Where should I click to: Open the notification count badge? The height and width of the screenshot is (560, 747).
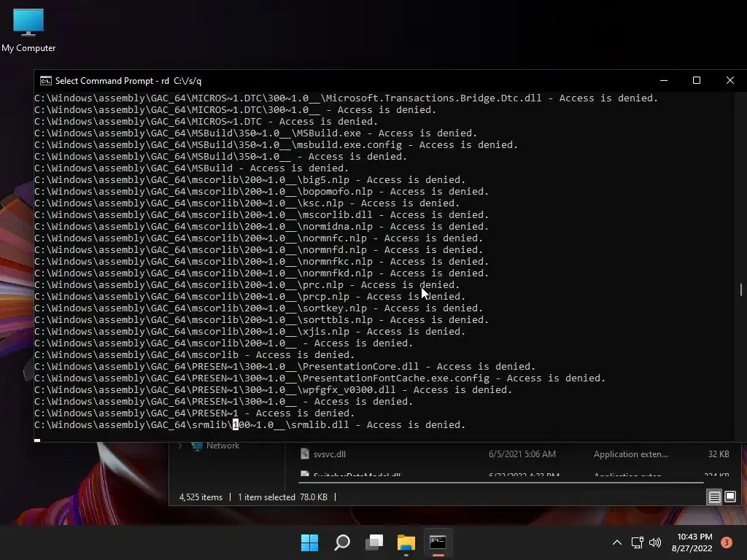727,542
